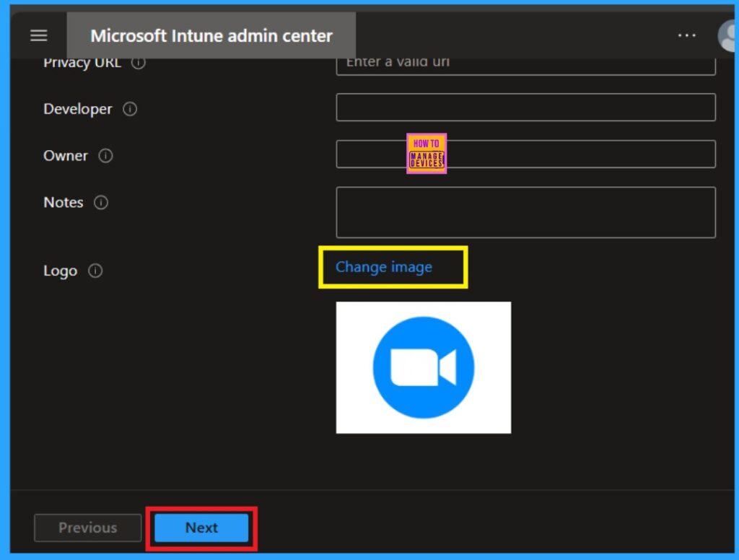Select the Zoom logo preview image
Viewport: 739px width, 560px height.
pos(423,367)
